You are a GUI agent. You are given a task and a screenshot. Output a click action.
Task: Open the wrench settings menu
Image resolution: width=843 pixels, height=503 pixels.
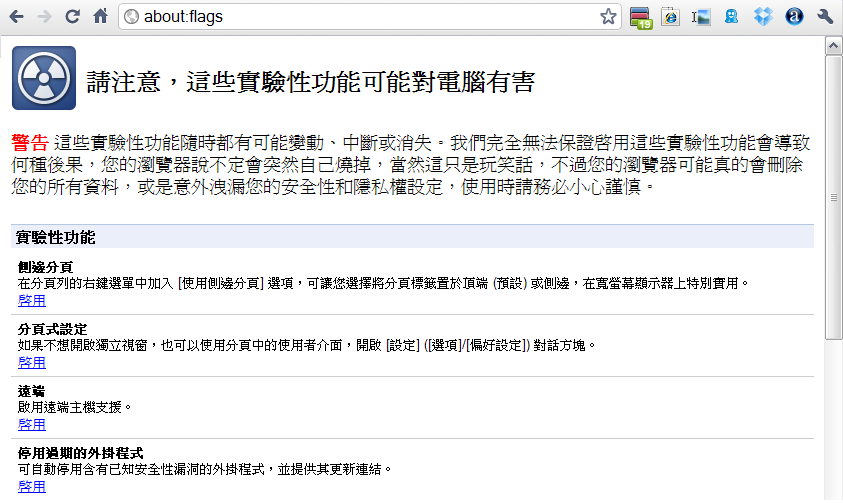[x=825, y=17]
